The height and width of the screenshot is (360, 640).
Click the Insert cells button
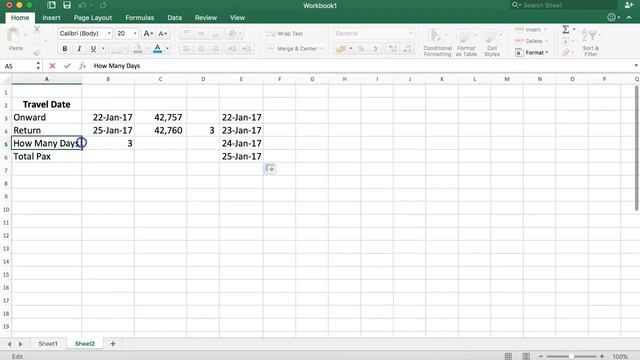point(531,29)
